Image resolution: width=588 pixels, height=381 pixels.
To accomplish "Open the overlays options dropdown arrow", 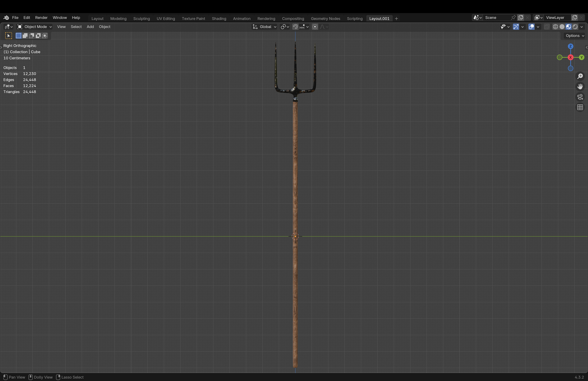I will [538, 27].
